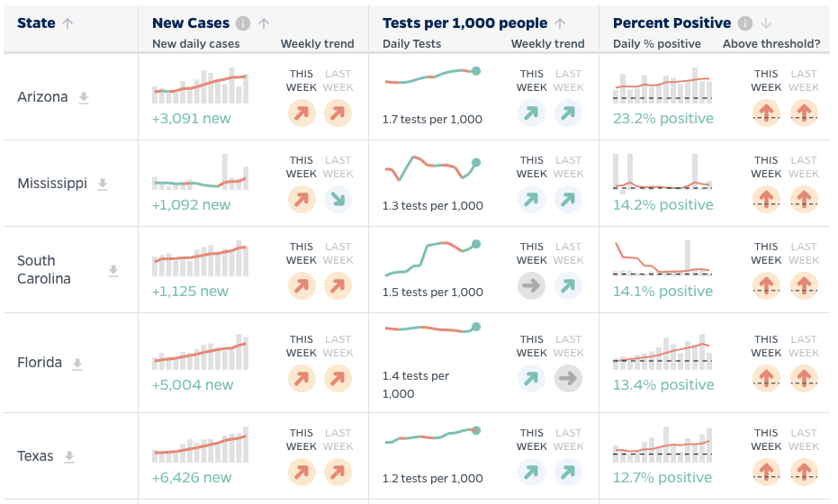
Task: Click the Texas state name
Action: [x=35, y=456]
